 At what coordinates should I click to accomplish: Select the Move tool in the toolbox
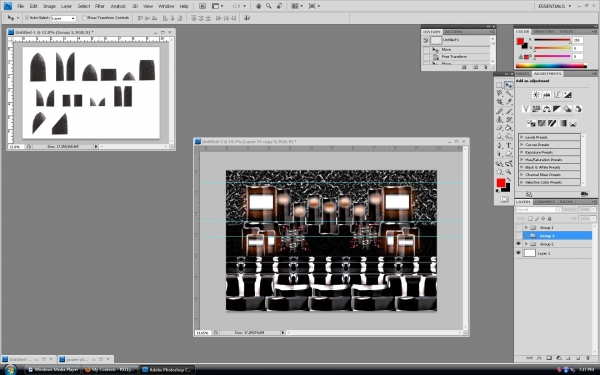pos(509,85)
